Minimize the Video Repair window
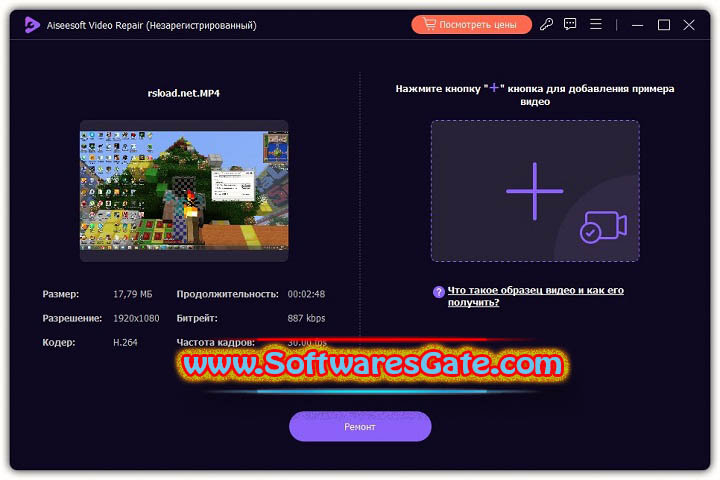Viewport: 720px width, 480px height. pos(637,25)
